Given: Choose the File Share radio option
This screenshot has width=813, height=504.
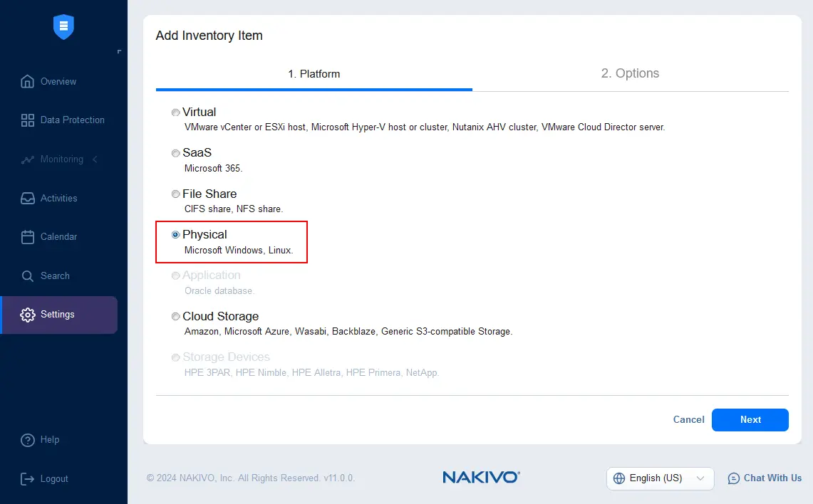Looking at the screenshot, I should [x=176, y=194].
